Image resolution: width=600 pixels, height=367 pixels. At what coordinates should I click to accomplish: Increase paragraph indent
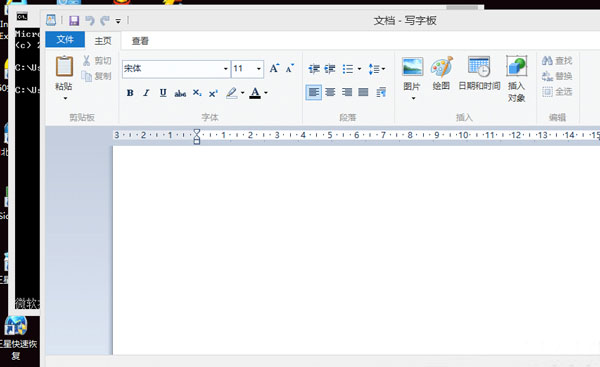330,69
